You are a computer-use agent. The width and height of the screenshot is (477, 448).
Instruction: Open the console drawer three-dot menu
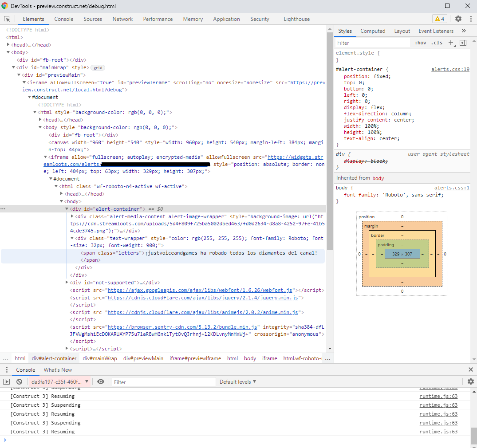(x=7, y=370)
